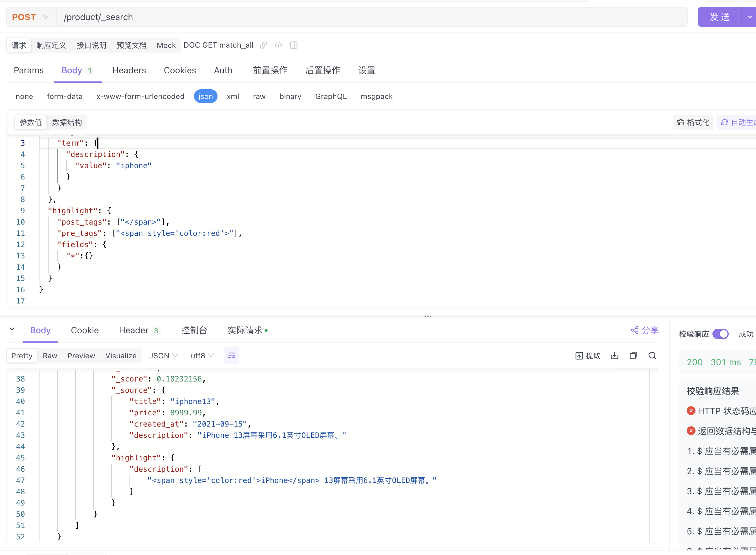Open the POST method dropdown

click(31, 17)
